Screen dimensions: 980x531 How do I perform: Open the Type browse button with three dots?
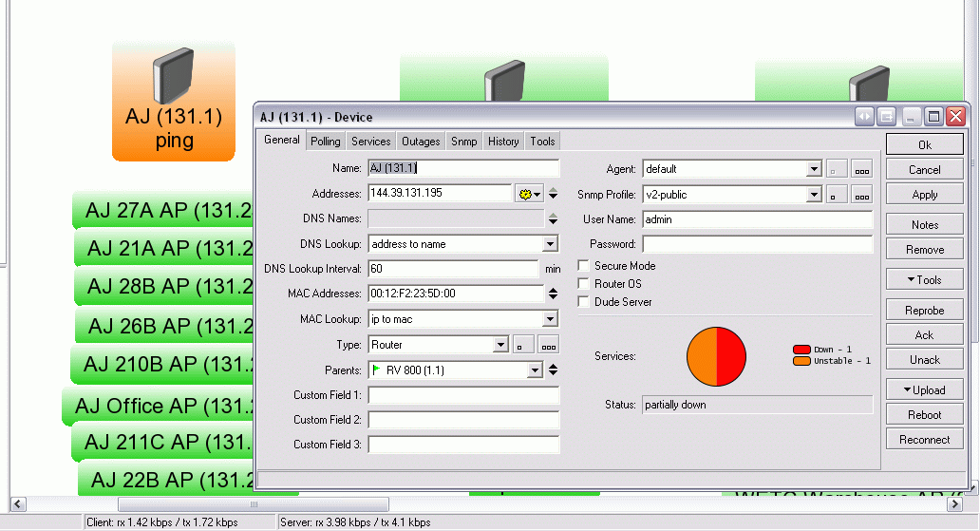tap(548, 345)
